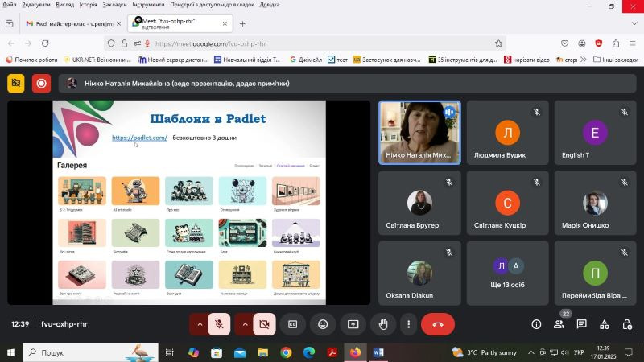Click the microphone permission icon in the address bar
The image size is (644, 362).
pos(147,43)
